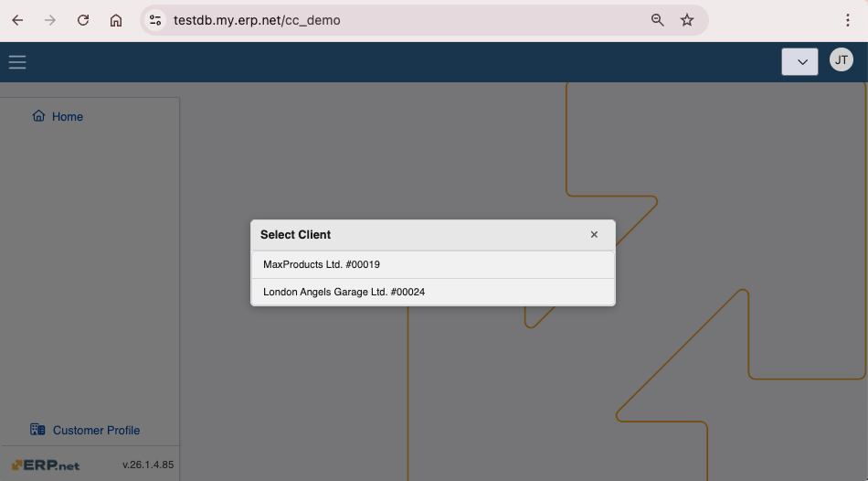Click the browser forward arrow
The image size is (868, 481).
coord(50,20)
